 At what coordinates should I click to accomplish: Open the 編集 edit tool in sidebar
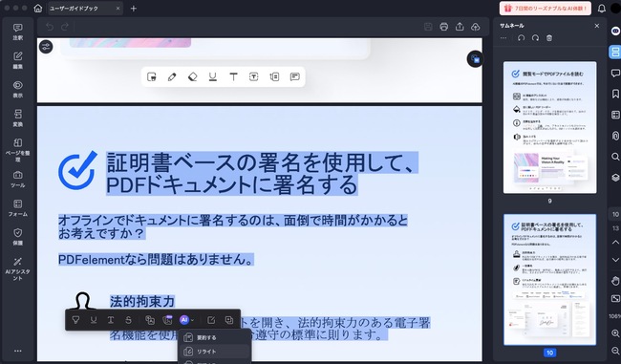coord(18,60)
